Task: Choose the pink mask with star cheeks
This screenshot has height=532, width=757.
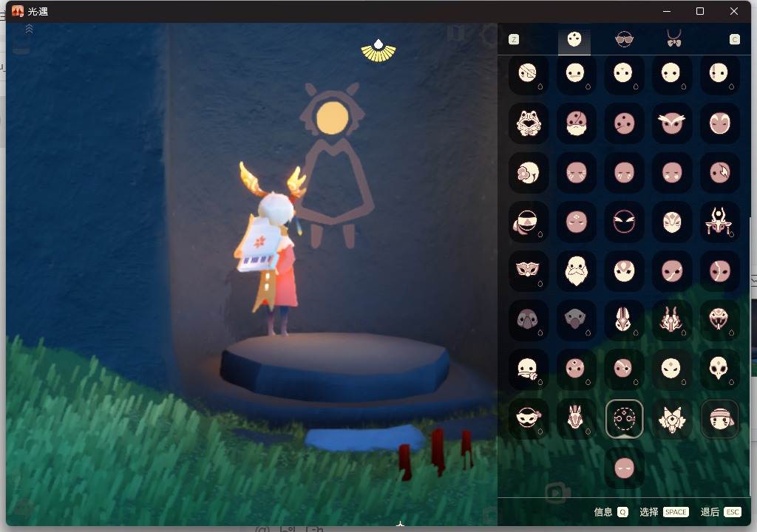Action: point(671,172)
